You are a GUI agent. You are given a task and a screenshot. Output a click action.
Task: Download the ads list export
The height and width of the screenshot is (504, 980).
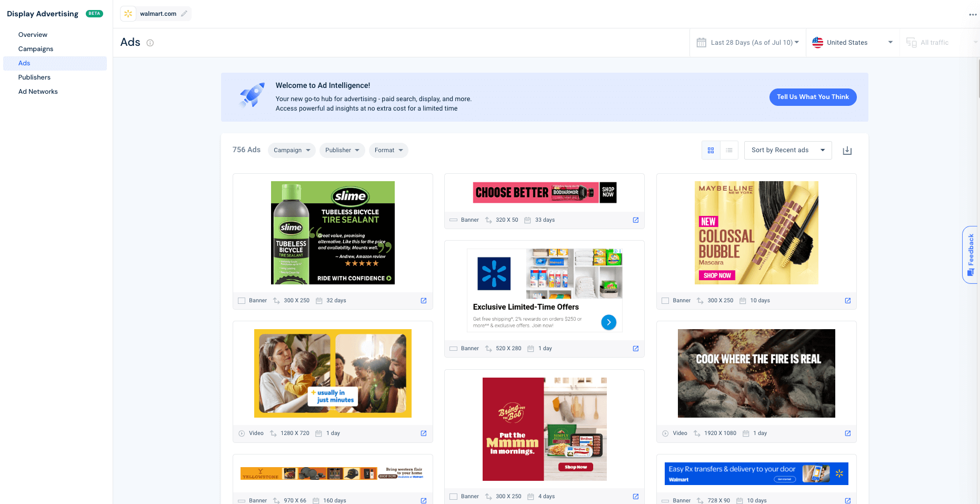847,151
